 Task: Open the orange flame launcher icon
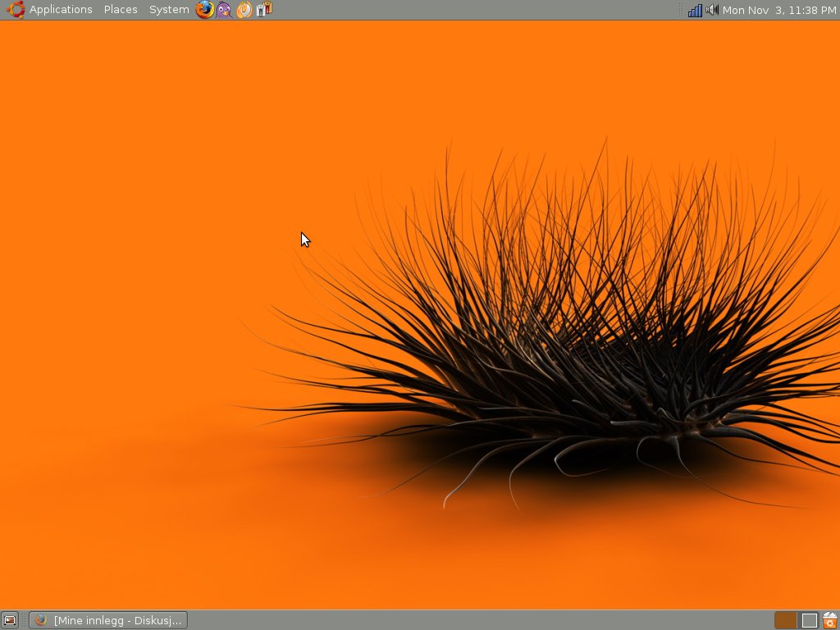(244, 10)
